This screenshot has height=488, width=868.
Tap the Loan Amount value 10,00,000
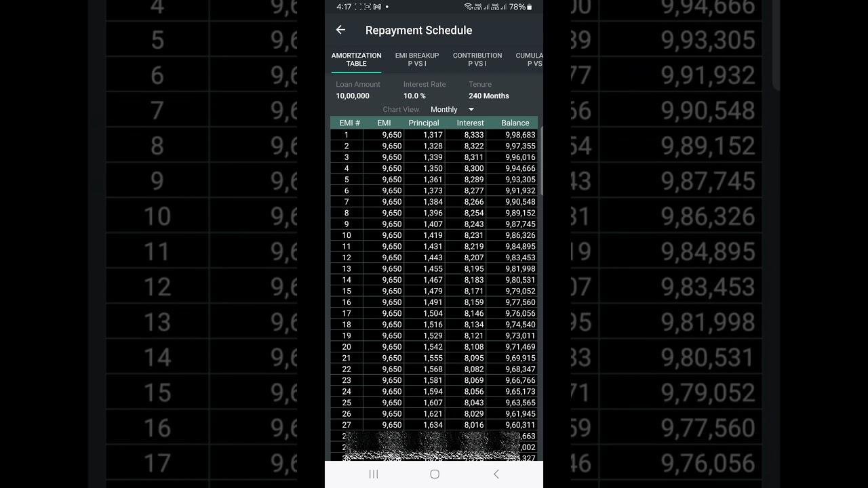click(x=353, y=96)
